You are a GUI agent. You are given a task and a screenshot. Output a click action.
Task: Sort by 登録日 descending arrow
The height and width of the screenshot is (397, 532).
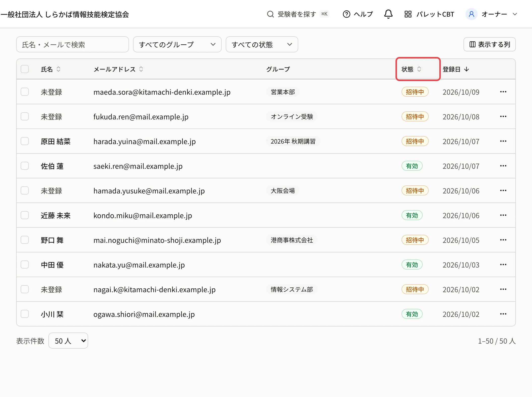466,69
